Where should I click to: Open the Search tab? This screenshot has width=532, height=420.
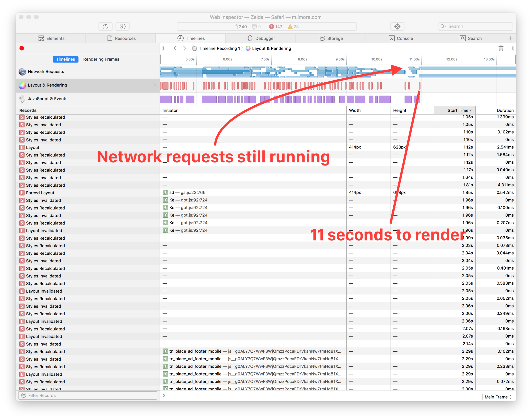(470, 38)
